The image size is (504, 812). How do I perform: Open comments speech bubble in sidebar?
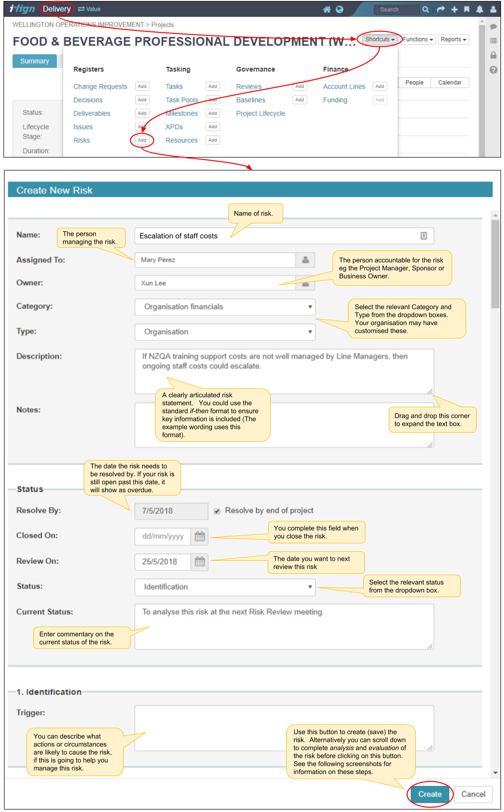tap(493, 27)
